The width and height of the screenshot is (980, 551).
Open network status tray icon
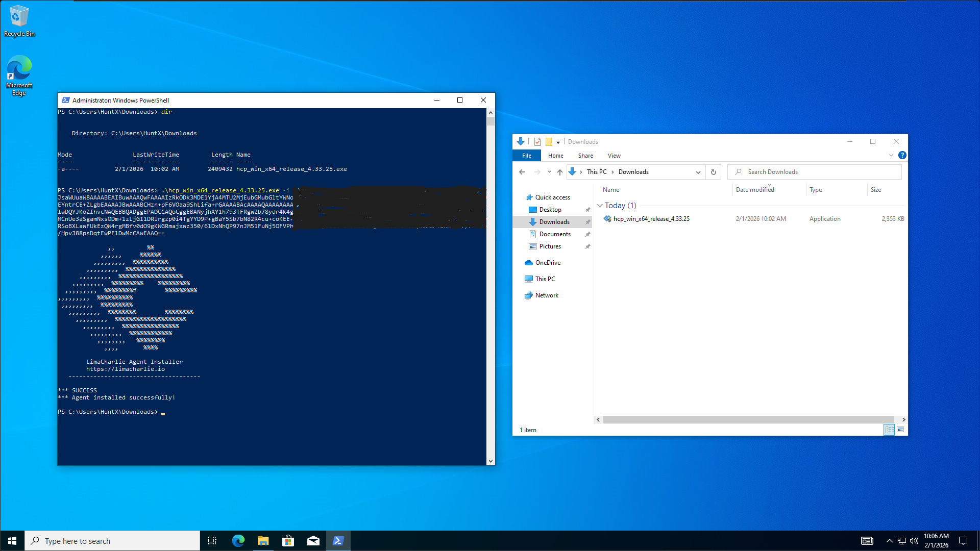(902, 541)
